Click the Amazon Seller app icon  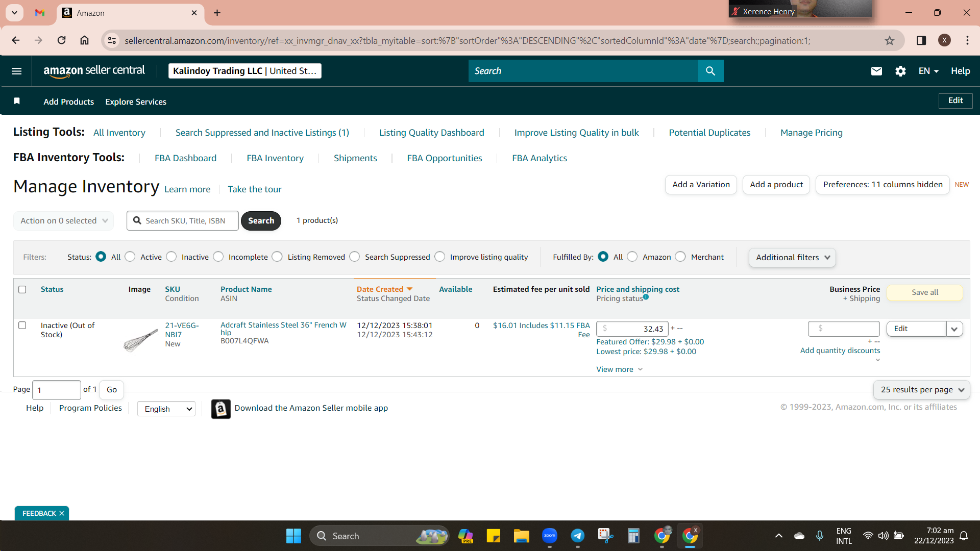click(x=221, y=409)
